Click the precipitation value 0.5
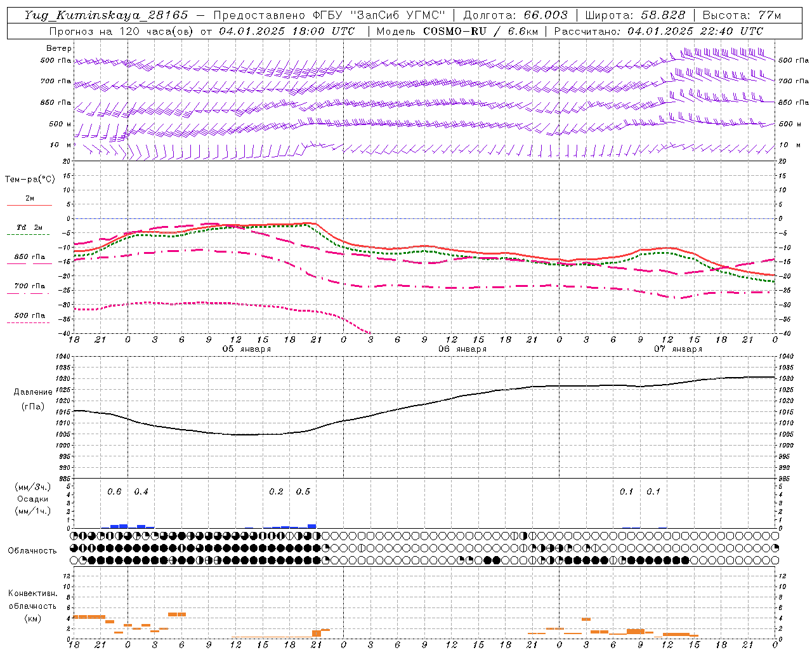The image size is (812, 650). click(x=303, y=491)
